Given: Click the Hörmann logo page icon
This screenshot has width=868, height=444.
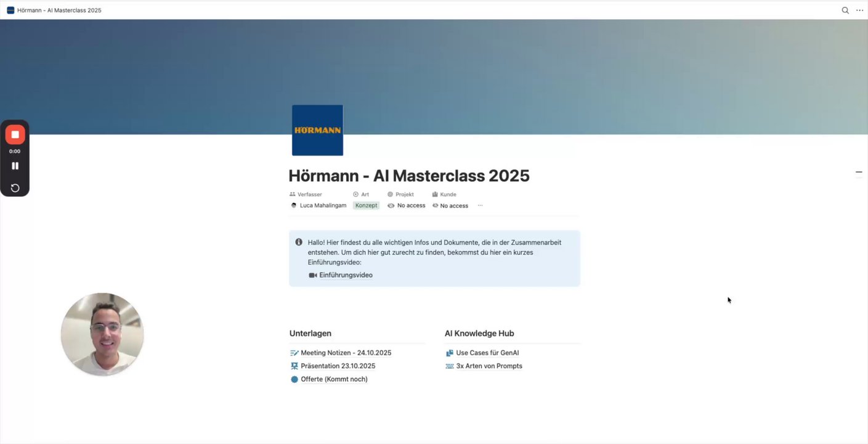Looking at the screenshot, I should (x=317, y=130).
